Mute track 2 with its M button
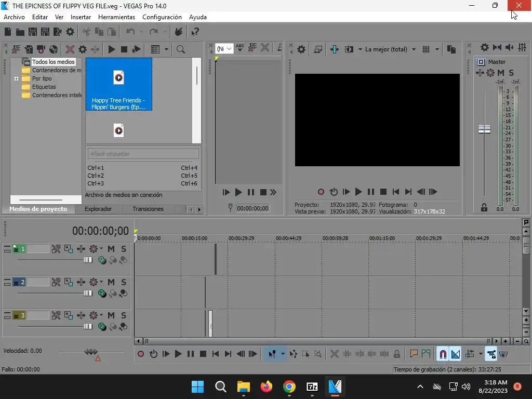Image resolution: width=532 pixels, height=399 pixels. coord(111,282)
